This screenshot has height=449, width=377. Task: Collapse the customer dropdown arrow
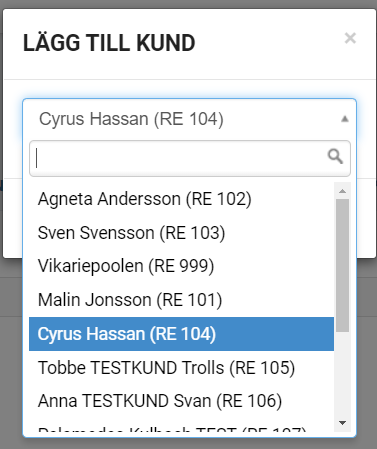tap(345, 119)
